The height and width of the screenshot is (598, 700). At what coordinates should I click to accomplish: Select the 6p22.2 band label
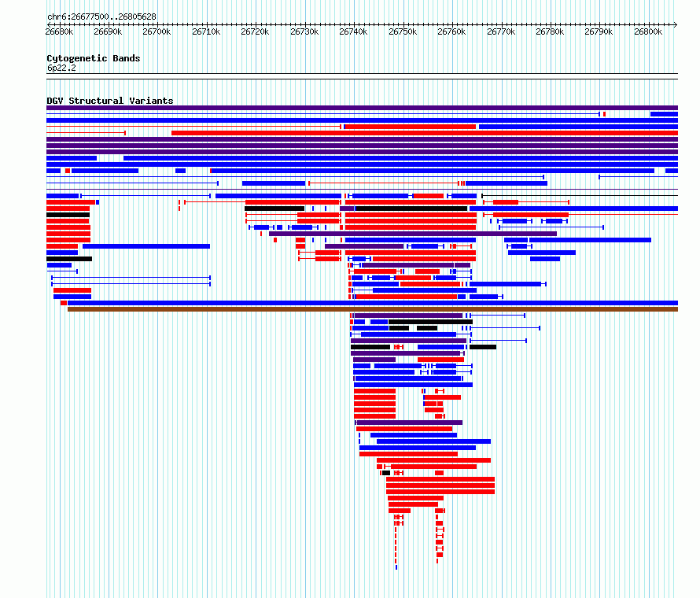61,68
